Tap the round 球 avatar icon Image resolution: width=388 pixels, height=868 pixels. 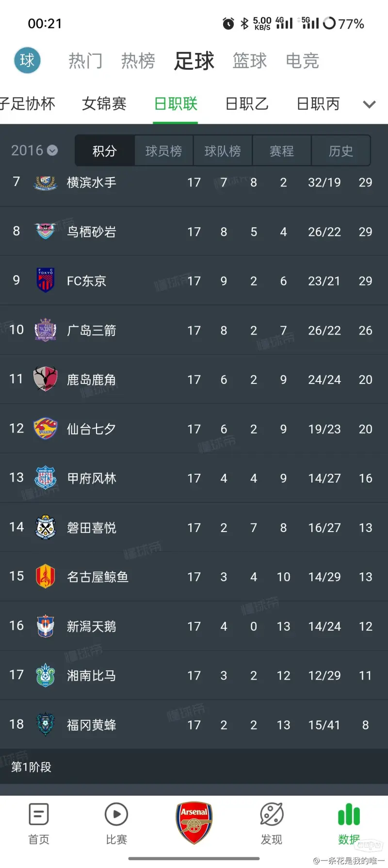27,60
